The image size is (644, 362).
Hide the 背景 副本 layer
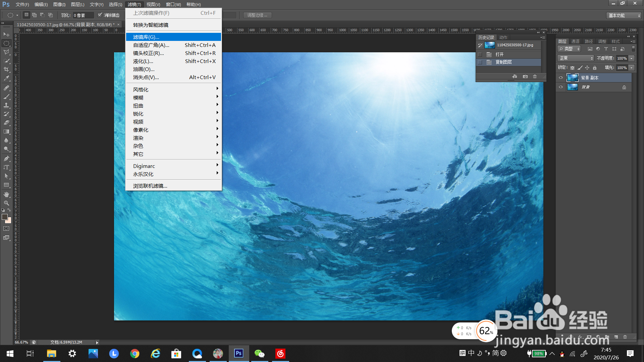point(560,77)
